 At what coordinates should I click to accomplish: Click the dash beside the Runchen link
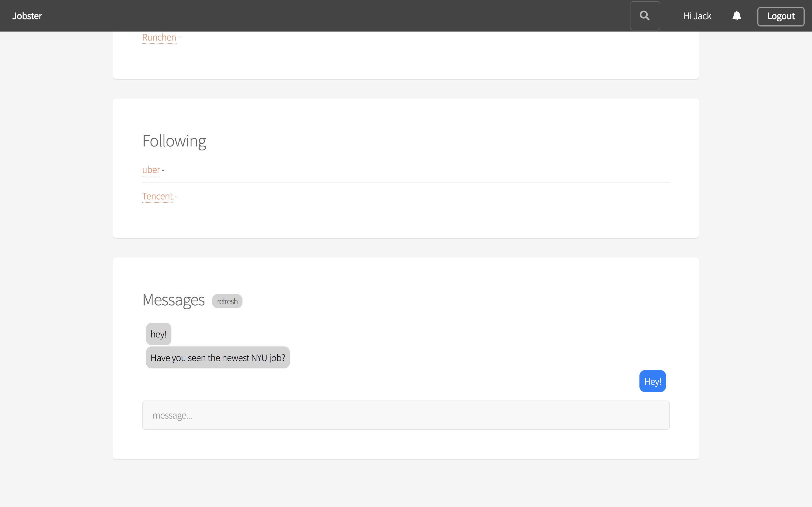coord(180,38)
